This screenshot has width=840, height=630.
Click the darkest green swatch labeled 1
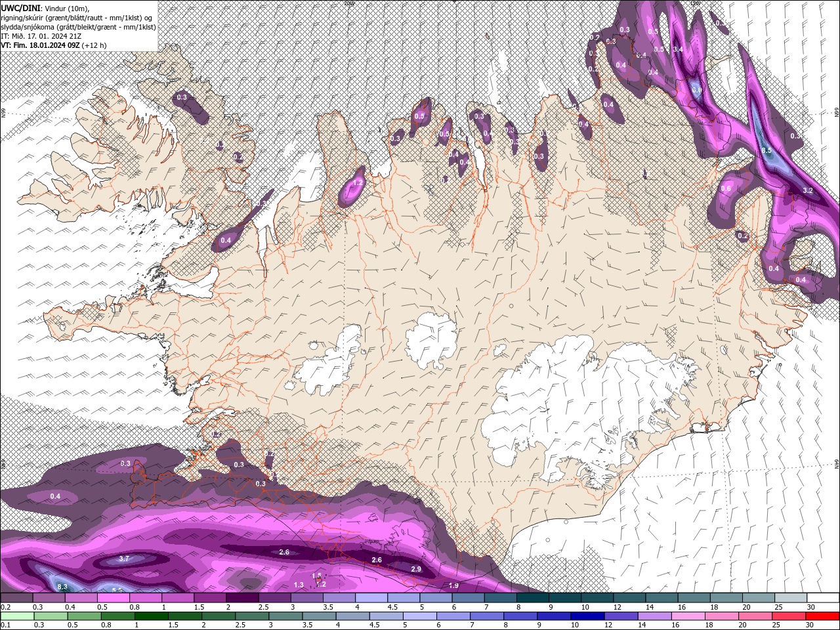152,616
